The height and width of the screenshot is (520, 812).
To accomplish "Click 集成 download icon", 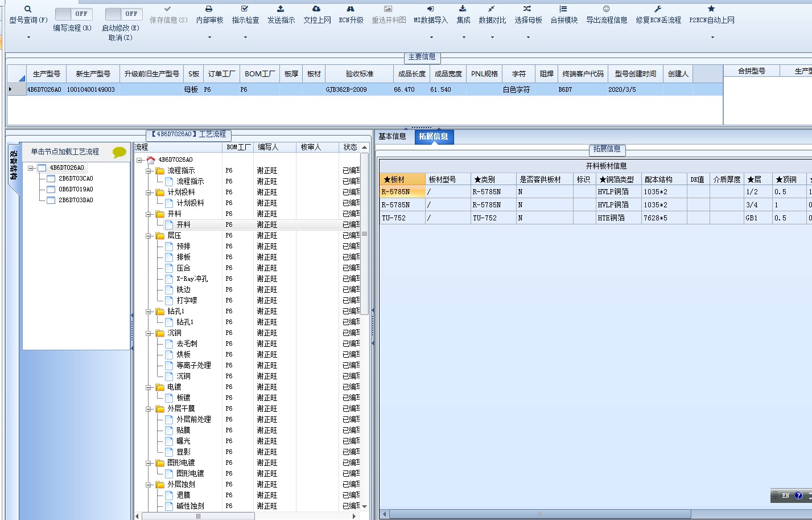I will [463, 9].
